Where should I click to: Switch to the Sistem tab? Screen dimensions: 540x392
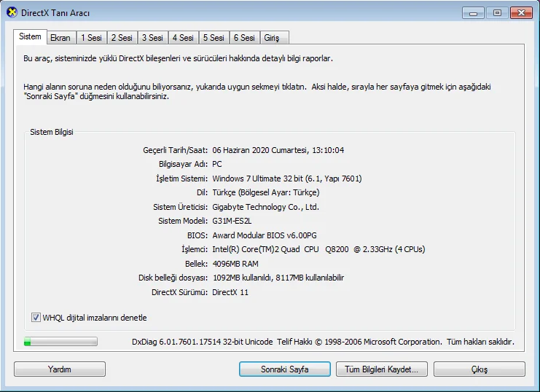point(30,36)
